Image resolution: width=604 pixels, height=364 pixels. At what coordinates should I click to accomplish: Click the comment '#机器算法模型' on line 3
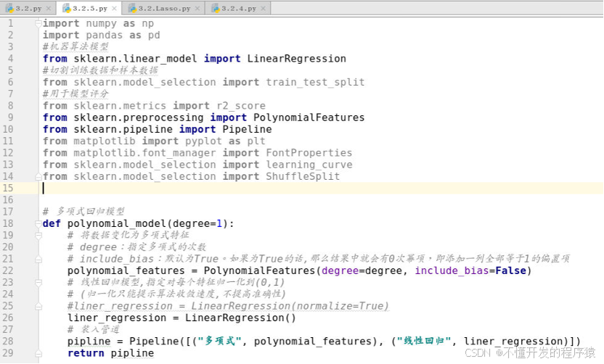(75, 47)
